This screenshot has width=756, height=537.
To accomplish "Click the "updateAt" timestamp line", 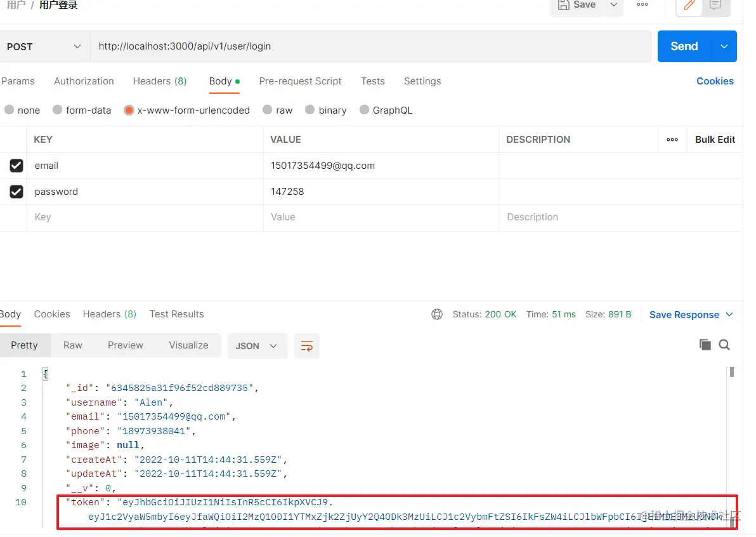I will pos(176,474).
